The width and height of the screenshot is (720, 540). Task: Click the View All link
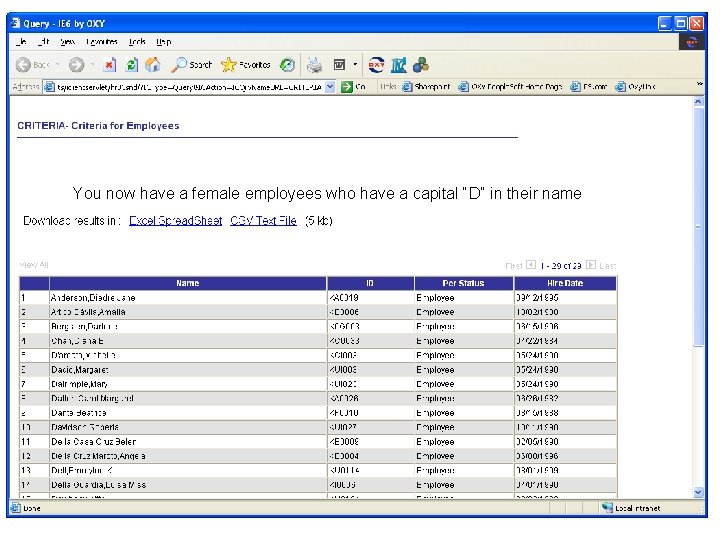pos(34,265)
